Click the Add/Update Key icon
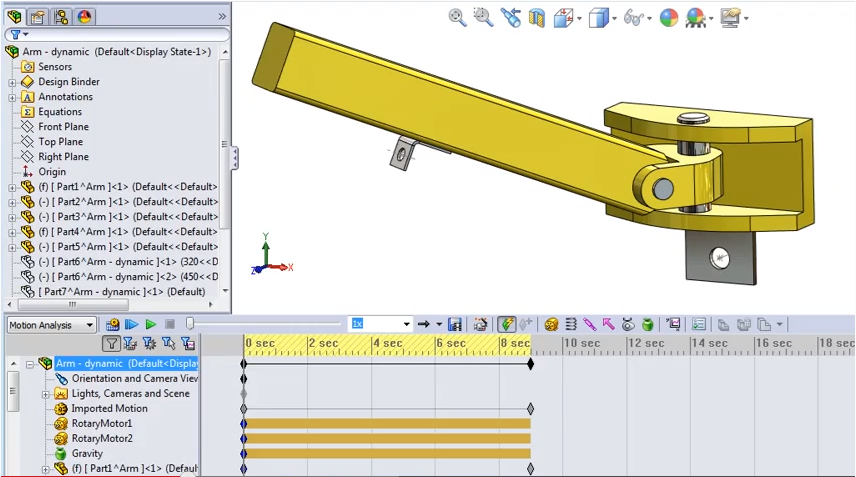 coord(525,325)
